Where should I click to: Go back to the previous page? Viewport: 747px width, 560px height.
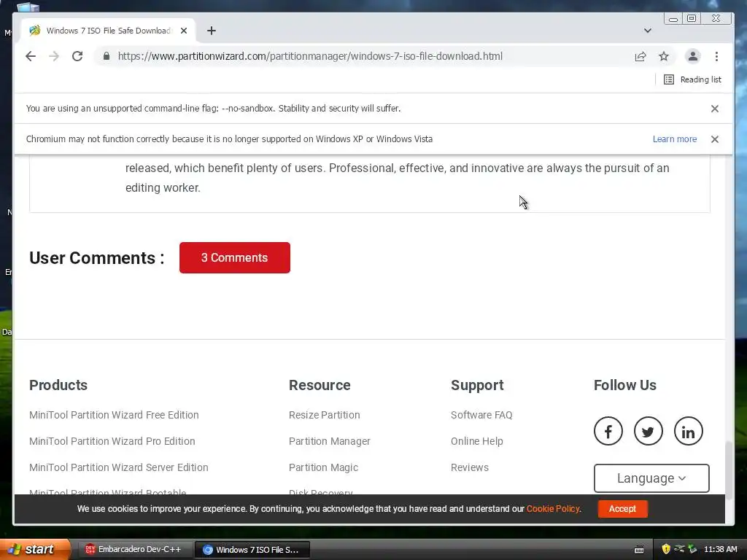[x=31, y=56]
